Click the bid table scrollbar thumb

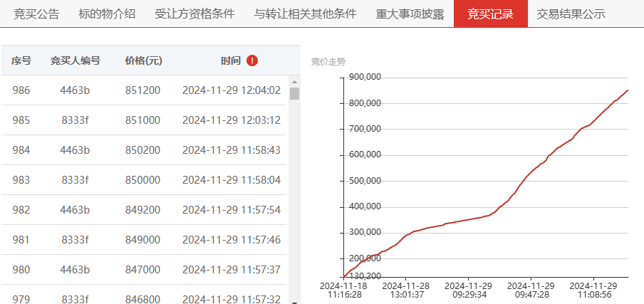(x=294, y=93)
